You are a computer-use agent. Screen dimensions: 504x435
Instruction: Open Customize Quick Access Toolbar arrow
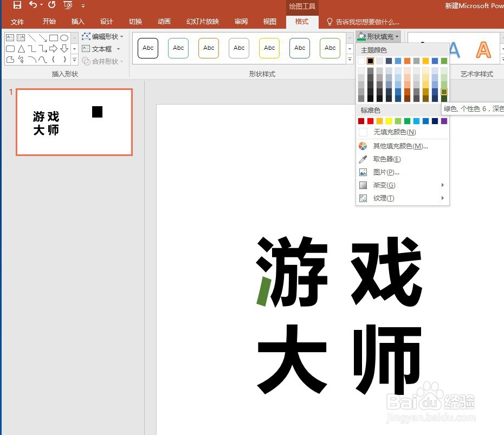click(83, 5)
